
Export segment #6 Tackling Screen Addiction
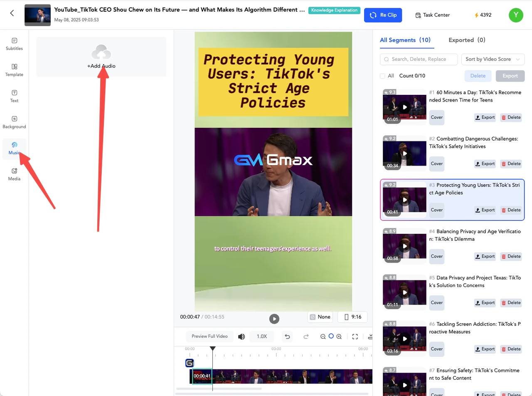(485, 349)
